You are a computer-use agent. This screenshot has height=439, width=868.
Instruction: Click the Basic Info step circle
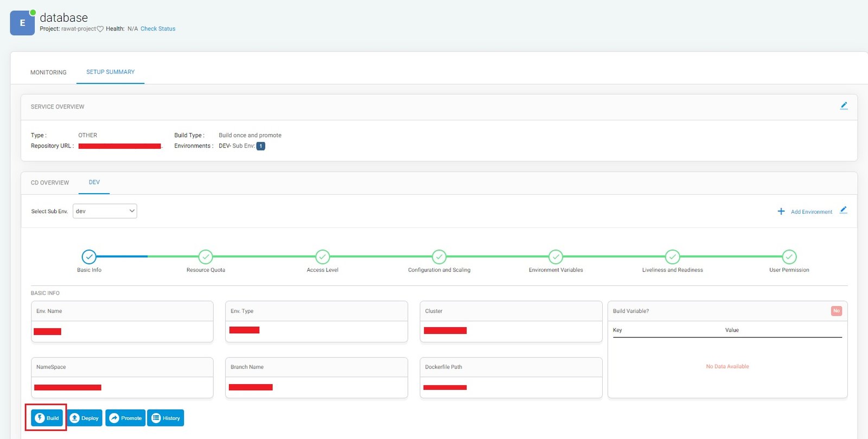(x=89, y=257)
